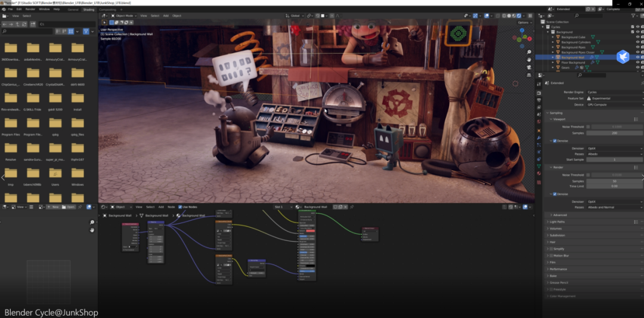Select solid viewport shading mode
The width and height of the screenshot is (644, 318).
(509, 16)
